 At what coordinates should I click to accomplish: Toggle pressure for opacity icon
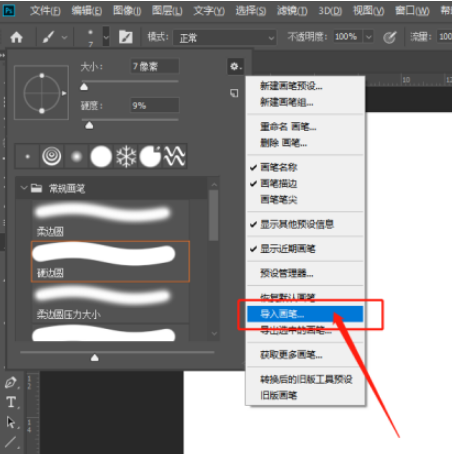click(x=389, y=37)
